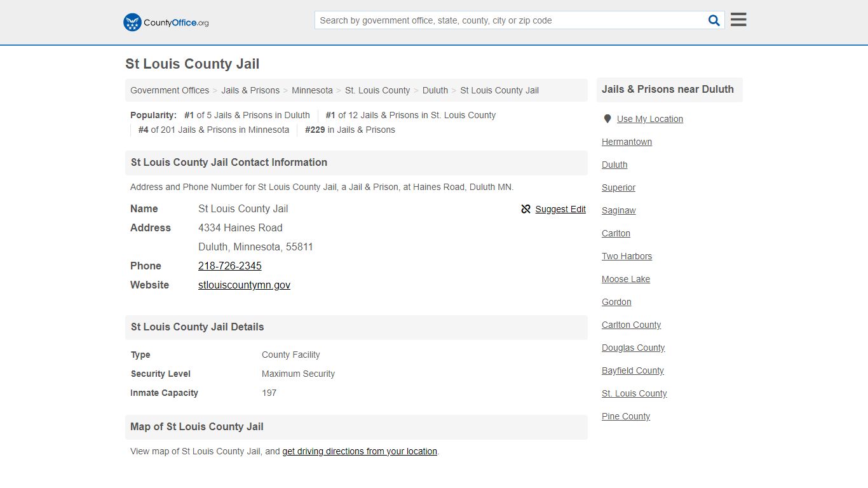Open St. Louis County breadcrumb
This screenshot has width=868, height=488.
tap(377, 90)
